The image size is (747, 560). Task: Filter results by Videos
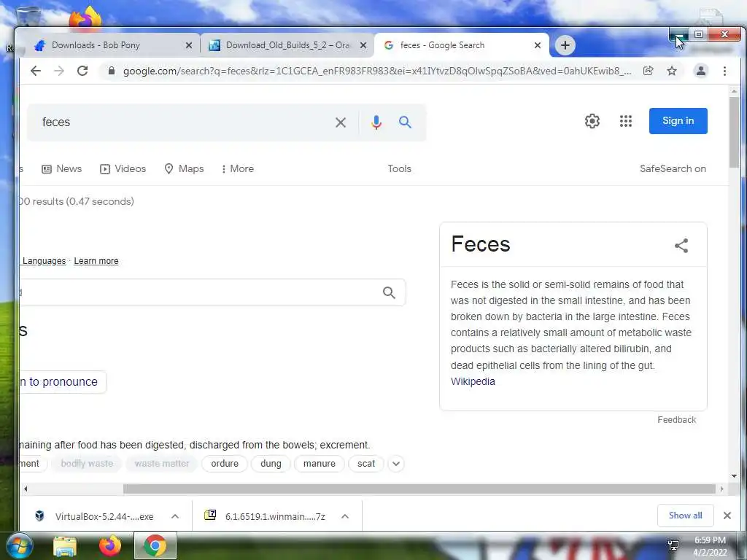coord(123,168)
